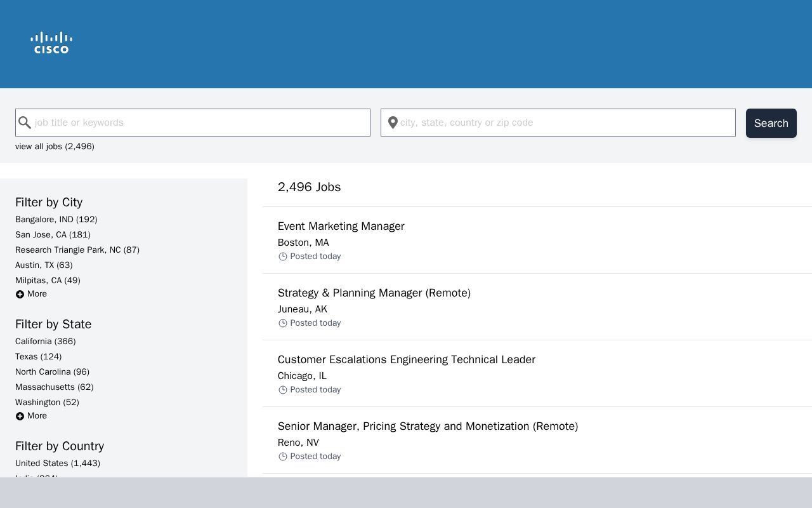Open Senior Manager, Pricing Strategy and Monetization job
Screen dimensions: 812x508
(x=428, y=426)
